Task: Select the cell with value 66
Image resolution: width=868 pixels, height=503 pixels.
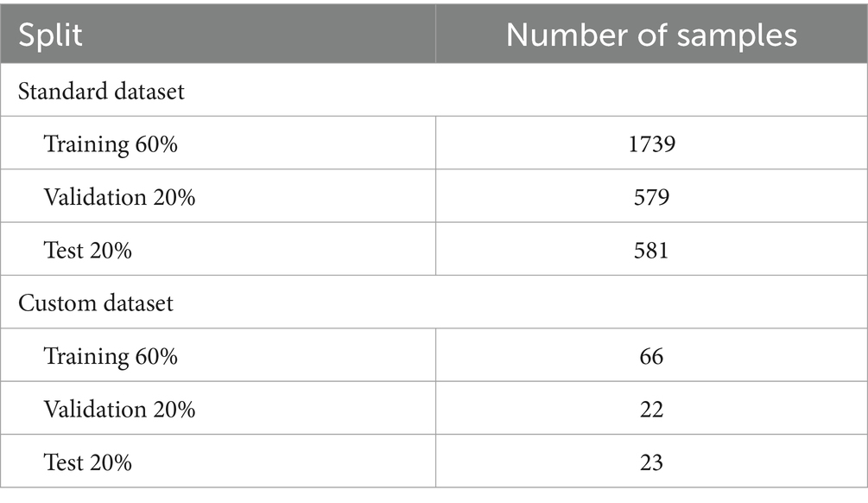Action: coord(651,356)
